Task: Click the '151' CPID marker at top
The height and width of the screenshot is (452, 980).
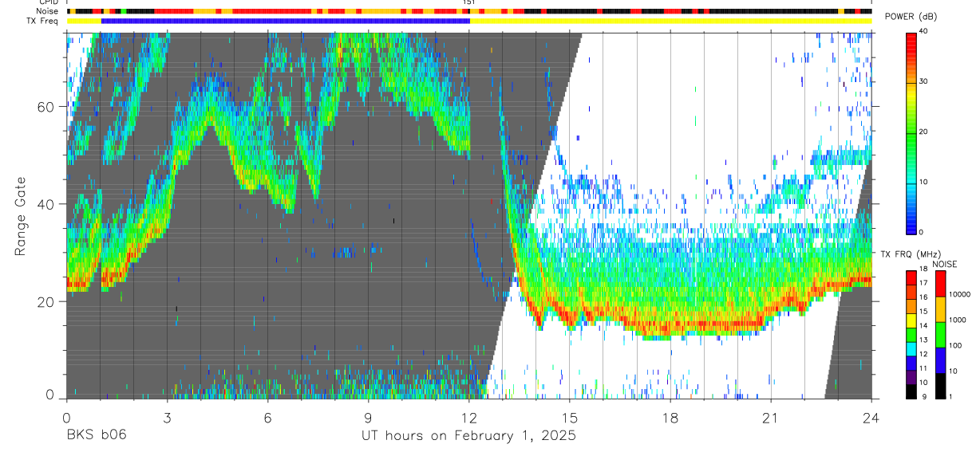Action: 469,2
